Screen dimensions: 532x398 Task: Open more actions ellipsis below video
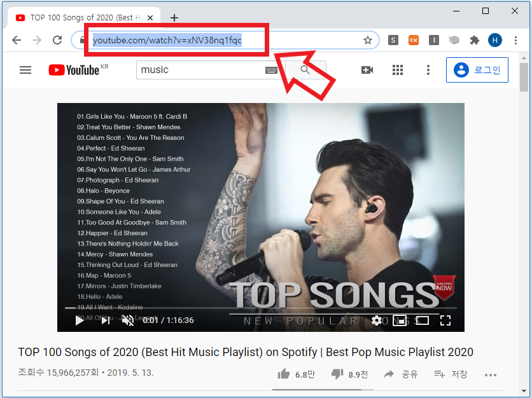click(491, 374)
